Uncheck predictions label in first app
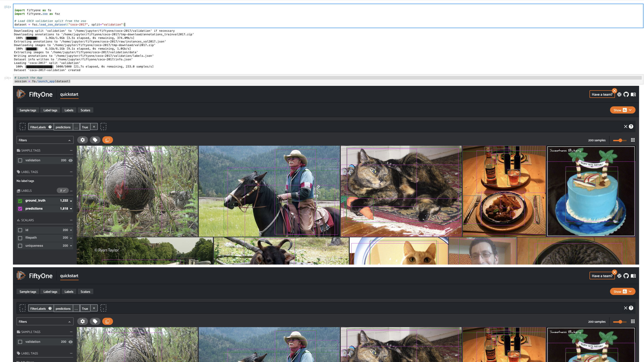This screenshot has width=644, height=362. pyautogui.click(x=20, y=209)
